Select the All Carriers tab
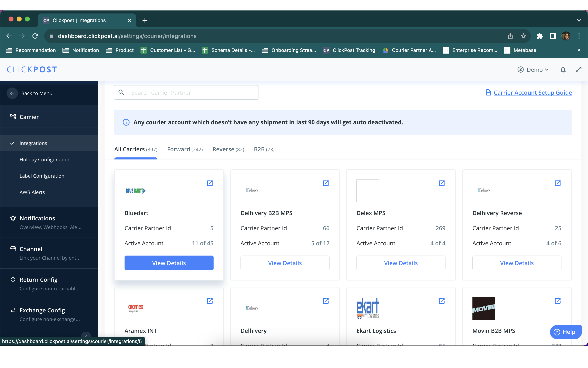 pos(136,149)
